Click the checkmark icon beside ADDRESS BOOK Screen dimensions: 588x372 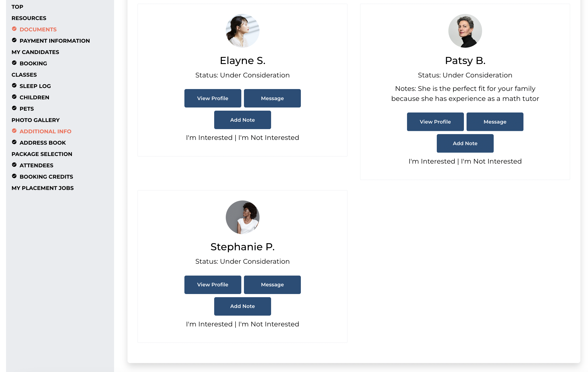click(14, 142)
